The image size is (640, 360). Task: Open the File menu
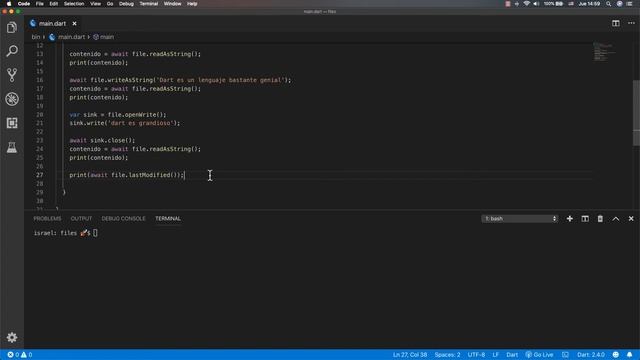[x=40, y=4]
